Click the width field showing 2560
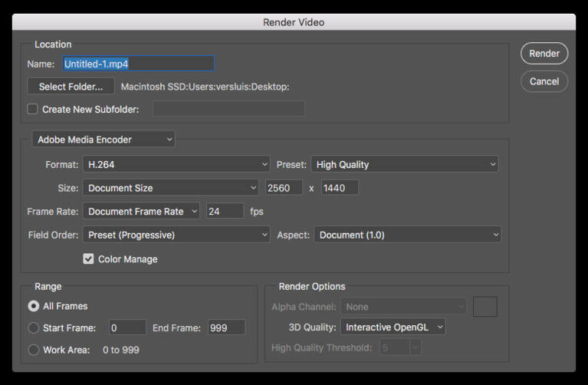Image resolution: width=588 pixels, height=385 pixels. tap(284, 188)
